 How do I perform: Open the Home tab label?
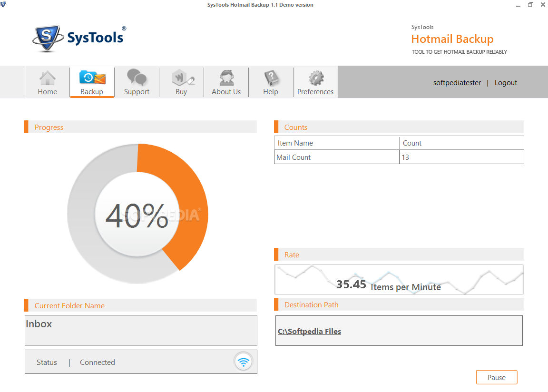pyautogui.click(x=47, y=91)
